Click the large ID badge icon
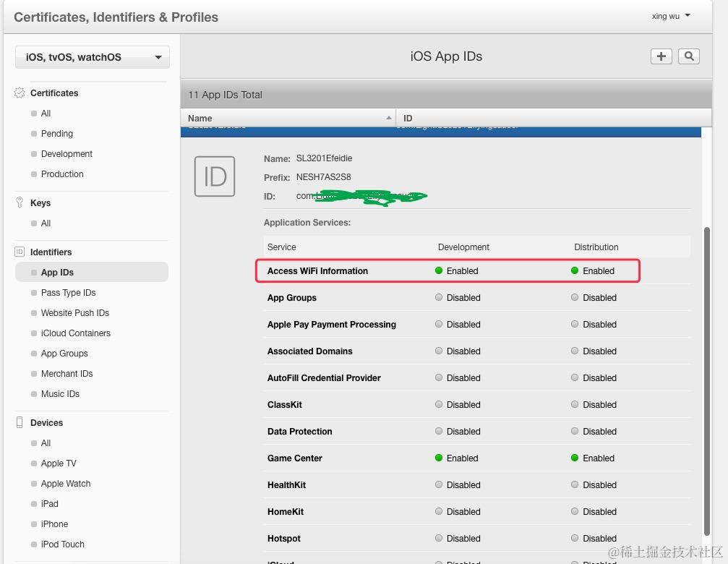This screenshot has height=564, width=728. pyautogui.click(x=215, y=176)
